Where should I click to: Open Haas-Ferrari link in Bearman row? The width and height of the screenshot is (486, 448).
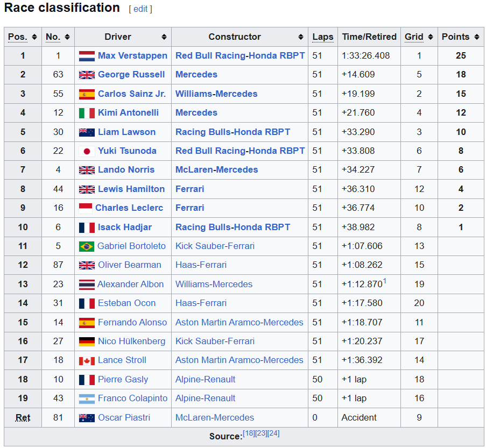coord(201,265)
